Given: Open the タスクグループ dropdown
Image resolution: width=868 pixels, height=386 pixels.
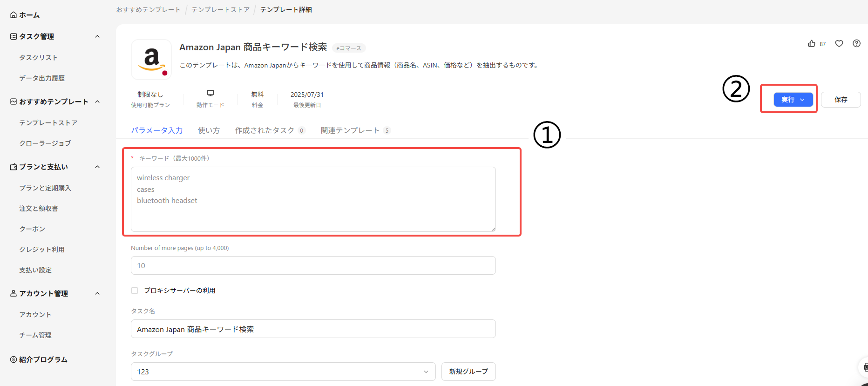Looking at the screenshot, I should 283,372.
